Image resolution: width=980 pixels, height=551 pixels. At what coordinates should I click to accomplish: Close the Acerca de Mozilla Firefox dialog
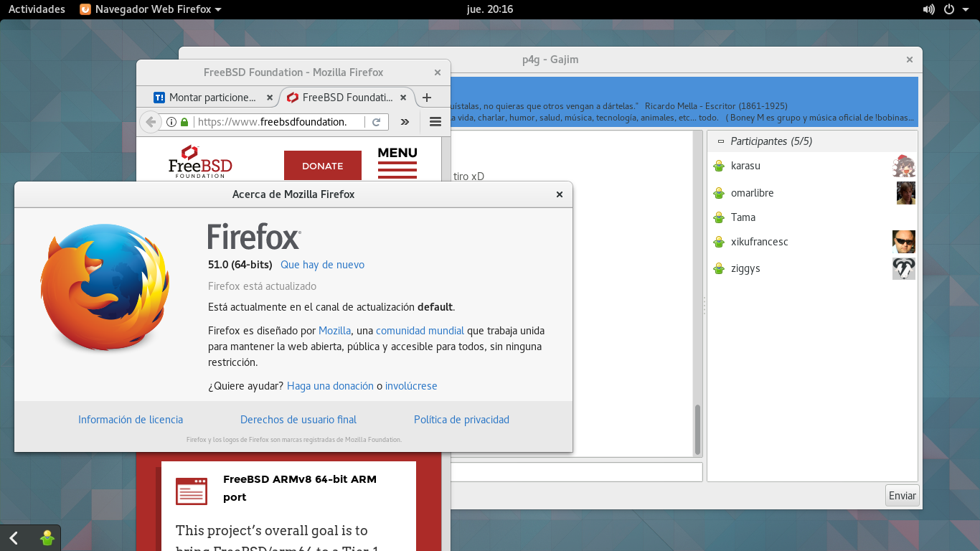pyautogui.click(x=560, y=194)
